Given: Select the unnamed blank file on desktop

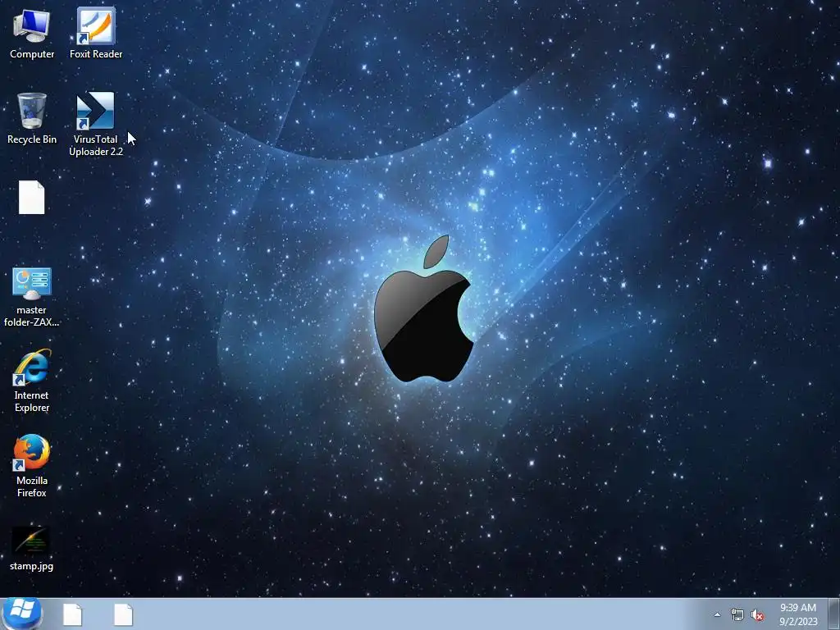Looking at the screenshot, I should point(32,197).
